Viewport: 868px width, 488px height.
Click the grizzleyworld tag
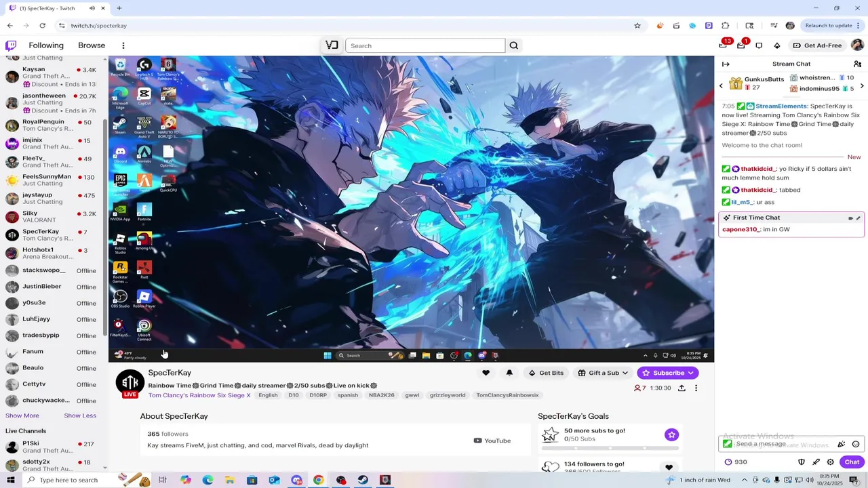pos(448,395)
